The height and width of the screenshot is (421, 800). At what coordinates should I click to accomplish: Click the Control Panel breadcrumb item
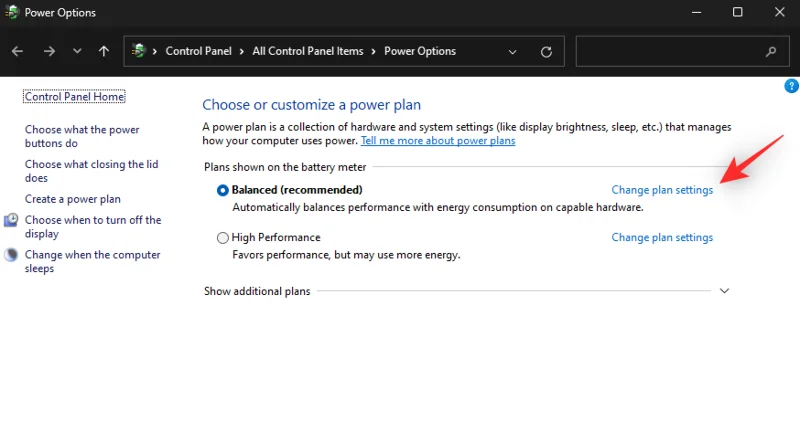pos(199,51)
